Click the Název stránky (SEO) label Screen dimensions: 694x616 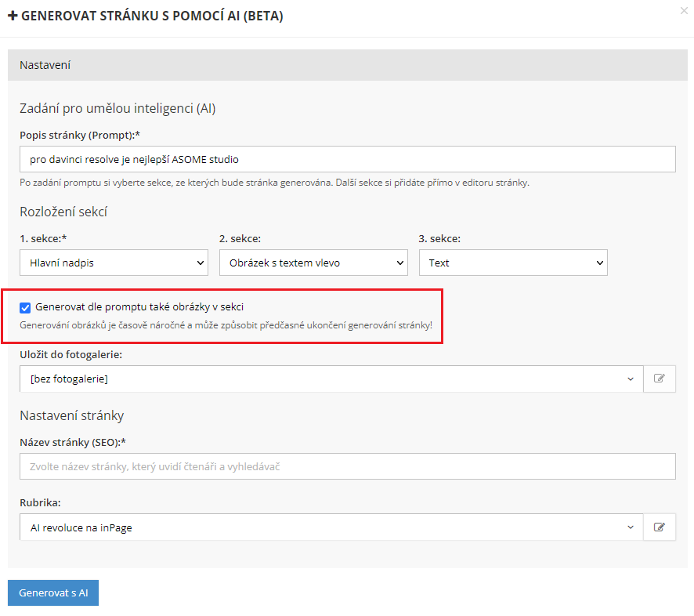click(x=73, y=442)
